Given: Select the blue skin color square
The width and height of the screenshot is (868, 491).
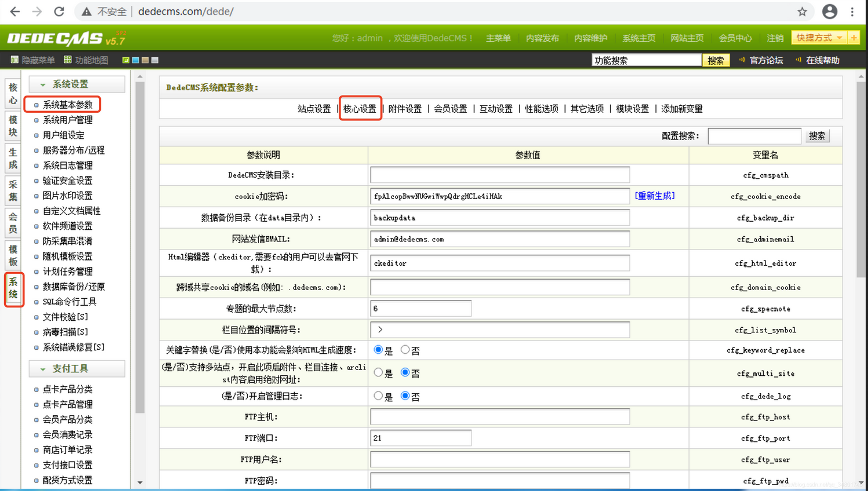Looking at the screenshot, I should point(135,60).
